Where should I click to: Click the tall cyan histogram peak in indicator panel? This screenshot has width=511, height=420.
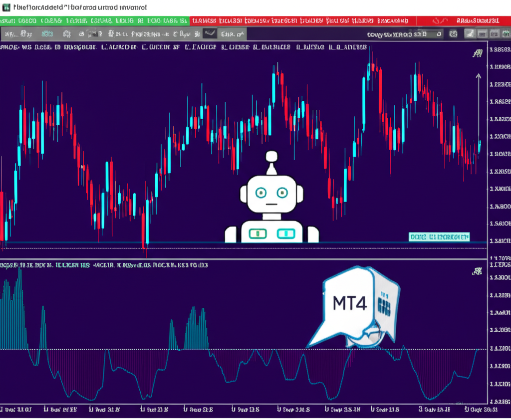(x=20, y=299)
